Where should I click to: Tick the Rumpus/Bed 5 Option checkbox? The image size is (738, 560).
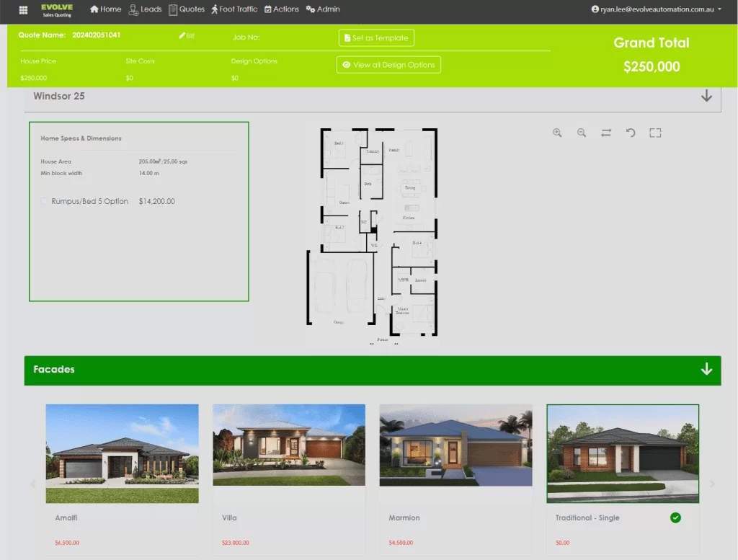tap(45, 202)
